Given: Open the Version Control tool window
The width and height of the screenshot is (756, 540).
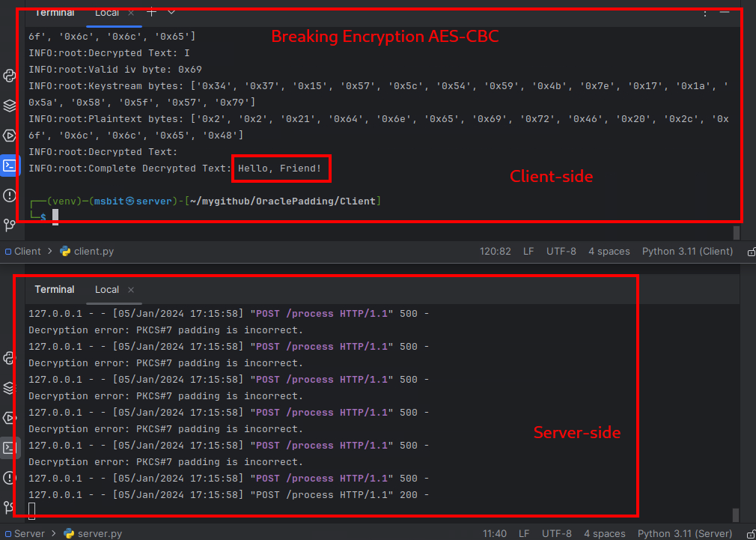Looking at the screenshot, I should coord(9,225).
